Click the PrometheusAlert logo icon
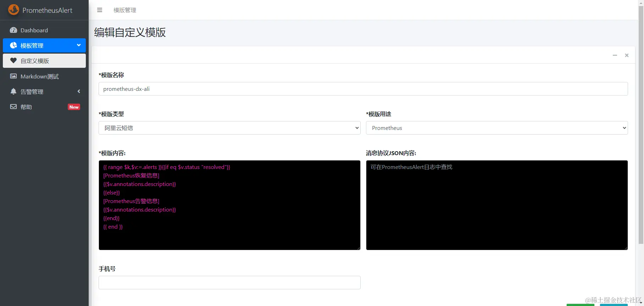Image resolution: width=644 pixels, height=306 pixels. tap(13, 10)
